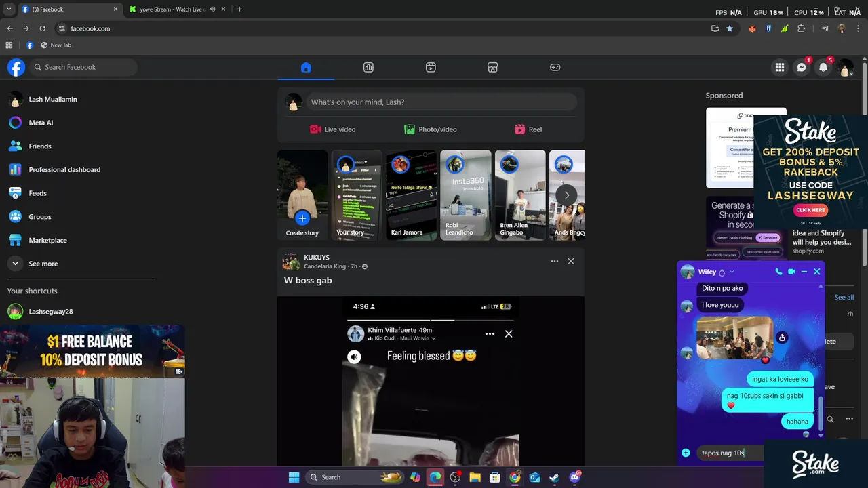The height and width of the screenshot is (488, 868).
Task: Start audio call with Wifey
Action: [x=778, y=272]
